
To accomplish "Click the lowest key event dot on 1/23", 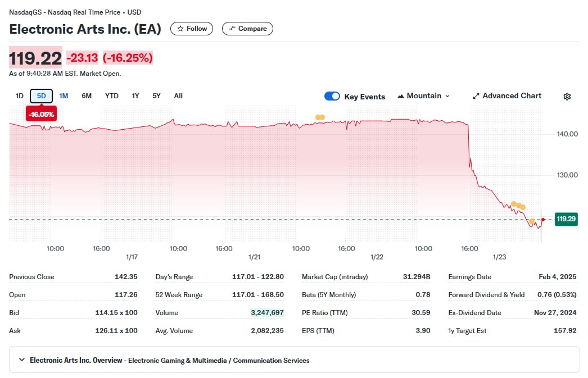I will point(532,221).
